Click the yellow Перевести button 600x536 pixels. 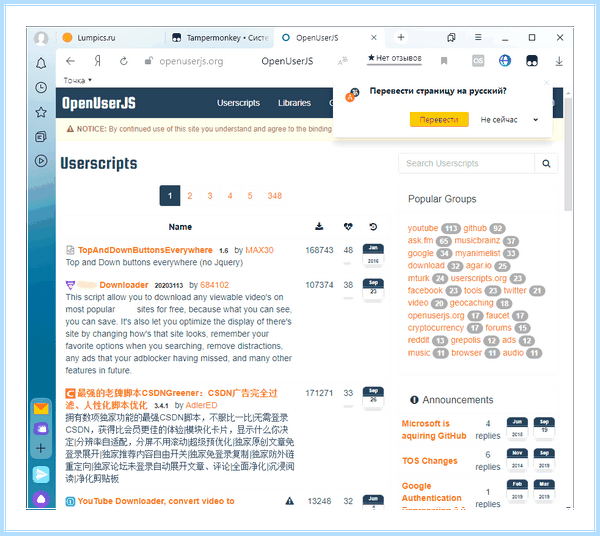pos(439,120)
